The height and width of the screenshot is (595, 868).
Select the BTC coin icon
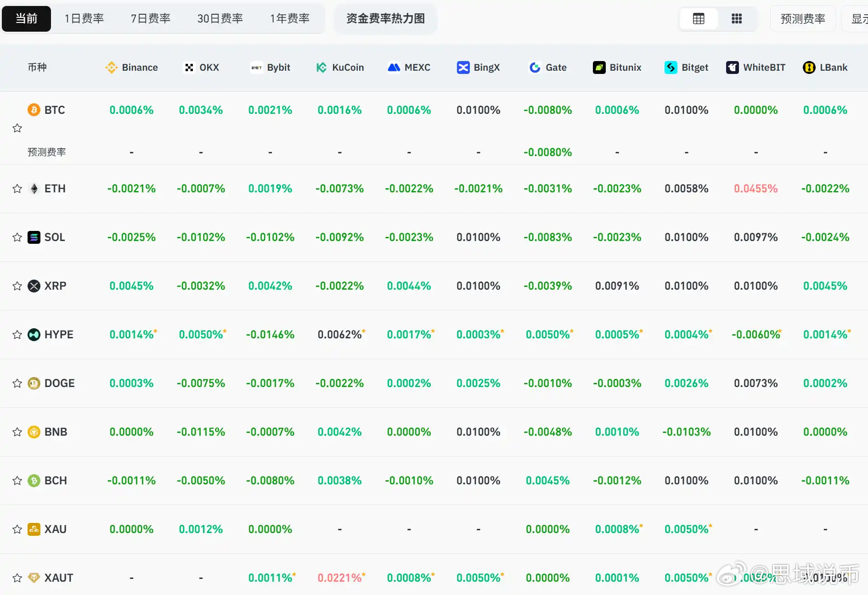34,110
